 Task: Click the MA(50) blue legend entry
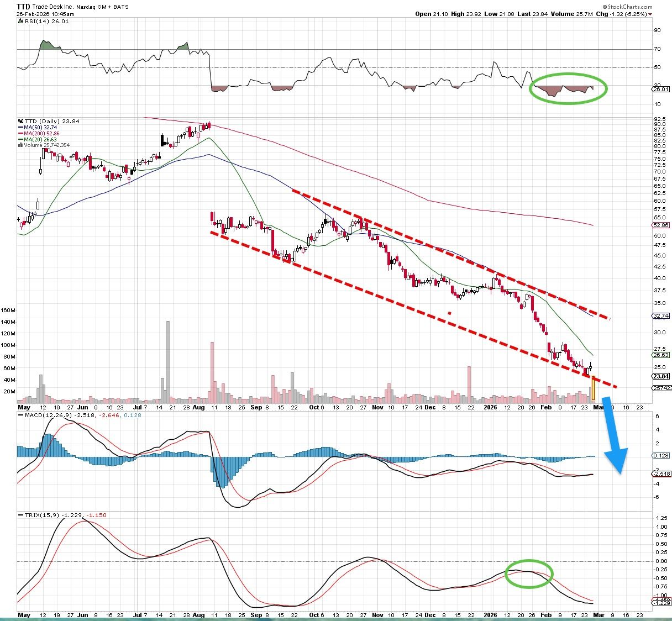point(39,127)
